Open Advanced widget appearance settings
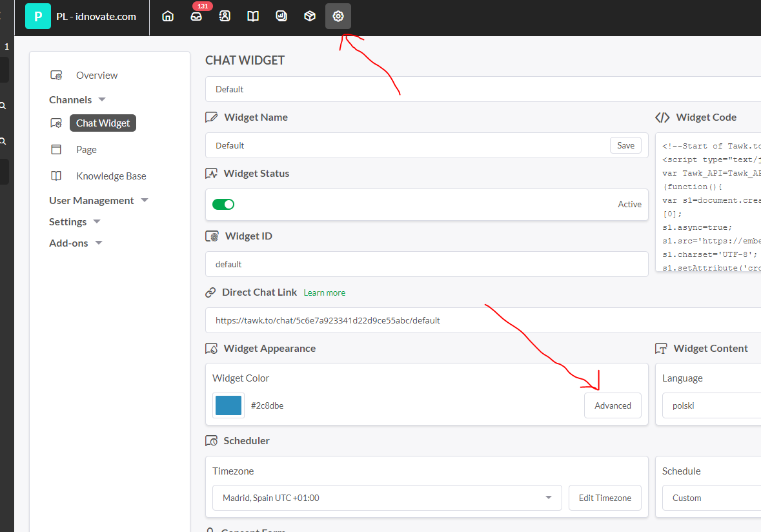Image resolution: width=761 pixels, height=532 pixels. (613, 405)
